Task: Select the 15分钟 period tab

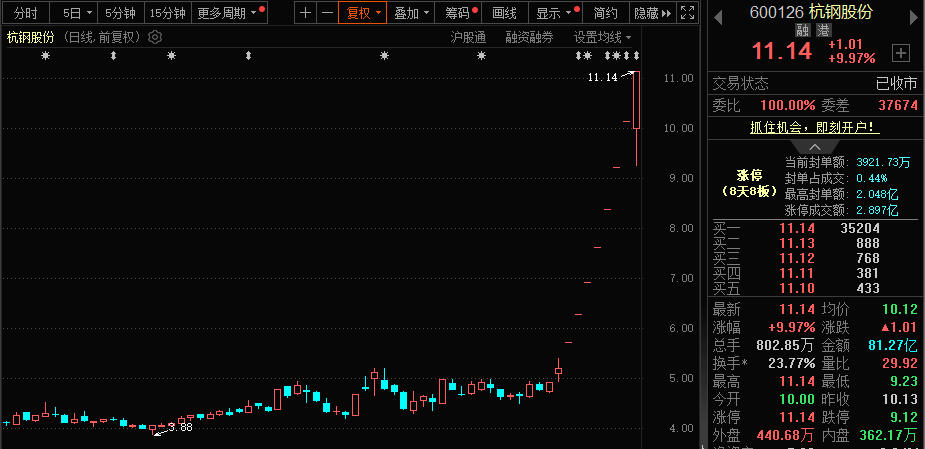Action: coord(167,13)
